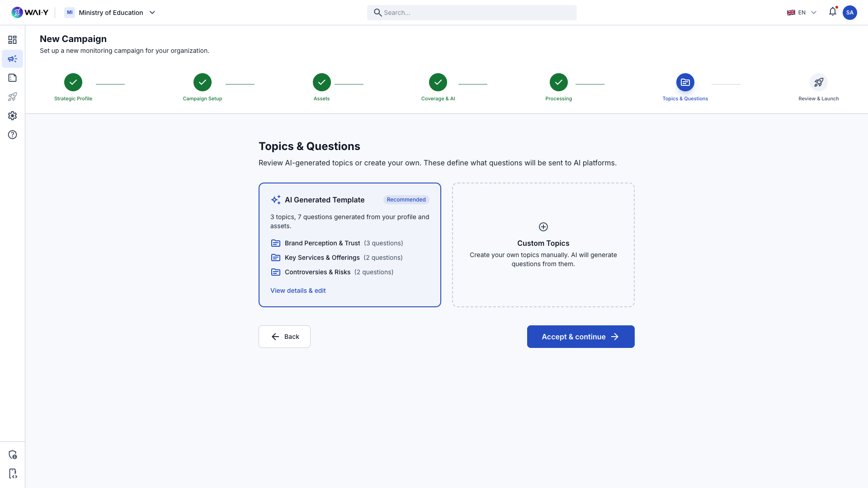Click the shield icon at sidebar bottom
The height and width of the screenshot is (488, 868).
point(12,454)
